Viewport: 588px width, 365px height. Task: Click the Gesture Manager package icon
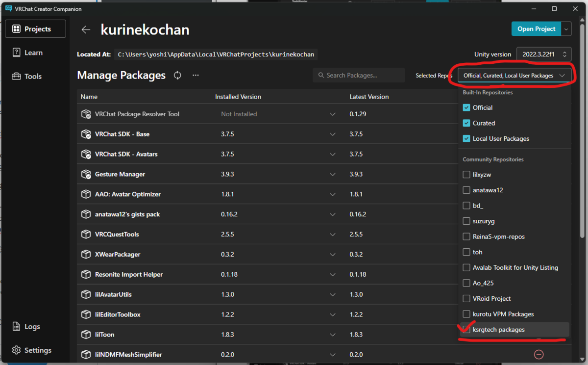[x=86, y=174]
